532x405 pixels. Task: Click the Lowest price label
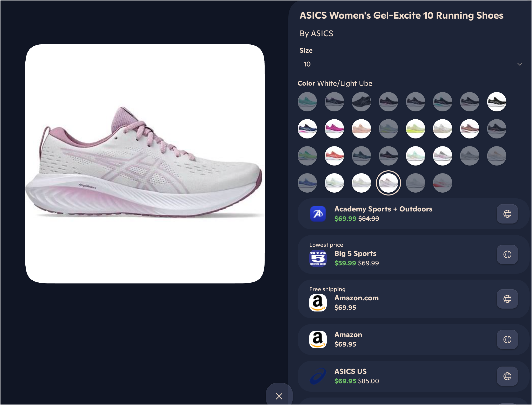[x=326, y=245]
